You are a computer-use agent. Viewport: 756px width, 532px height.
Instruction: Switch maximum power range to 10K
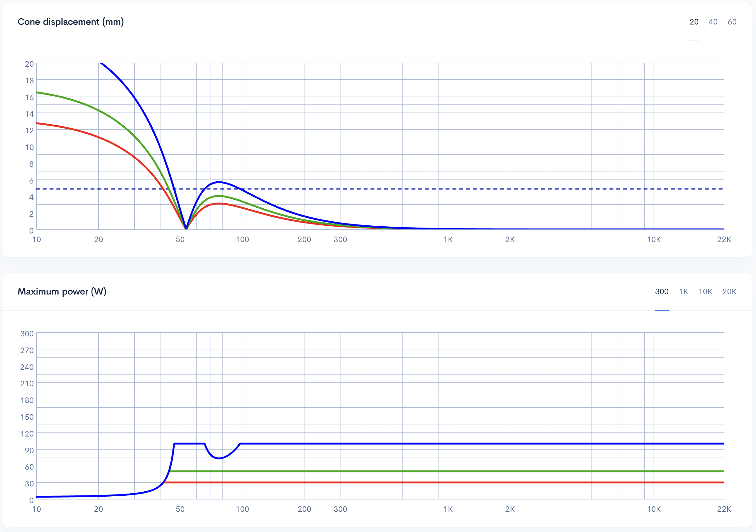pyautogui.click(x=705, y=292)
